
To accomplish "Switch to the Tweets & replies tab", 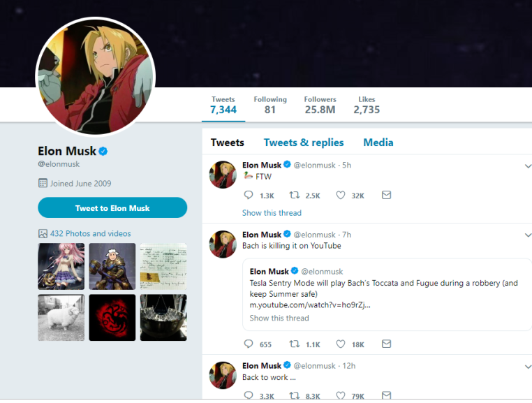I will 304,142.
